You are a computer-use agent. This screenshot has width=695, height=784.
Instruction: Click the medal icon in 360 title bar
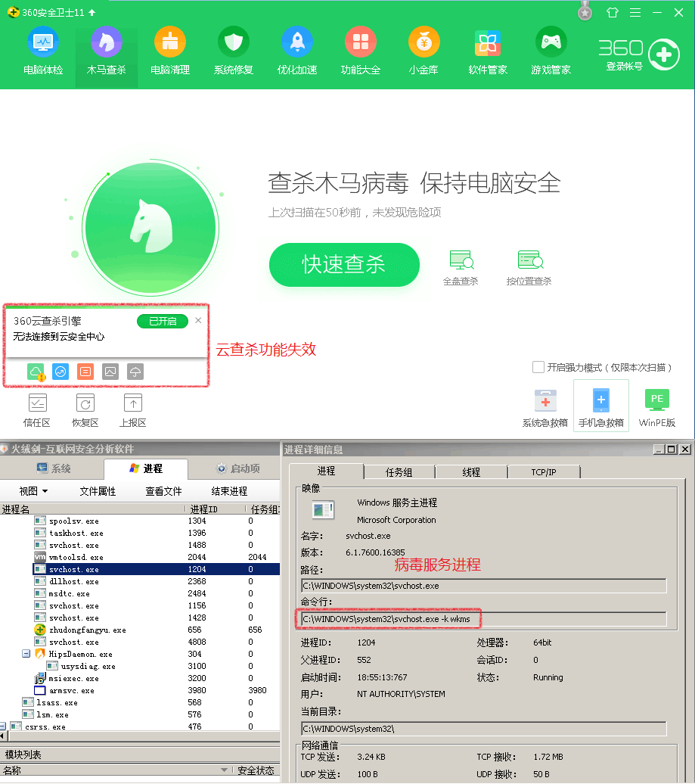tap(585, 11)
